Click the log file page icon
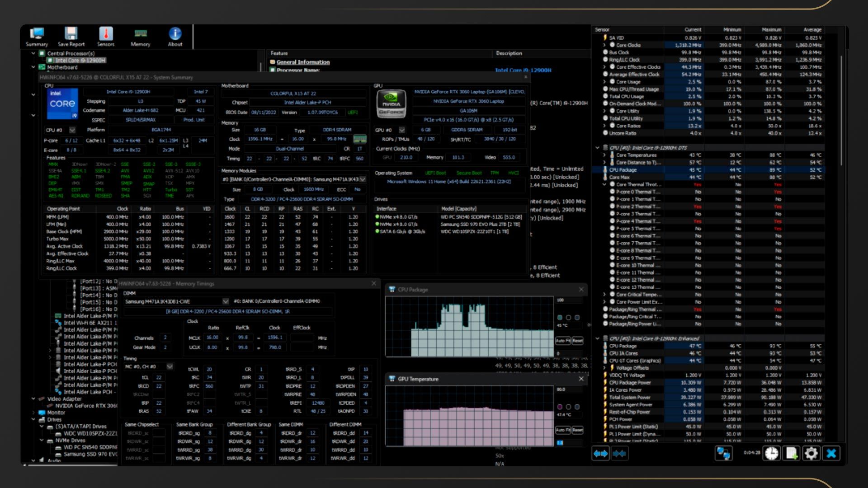Image resolution: width=868 pixels, height=488 pixels. [792, 453]
